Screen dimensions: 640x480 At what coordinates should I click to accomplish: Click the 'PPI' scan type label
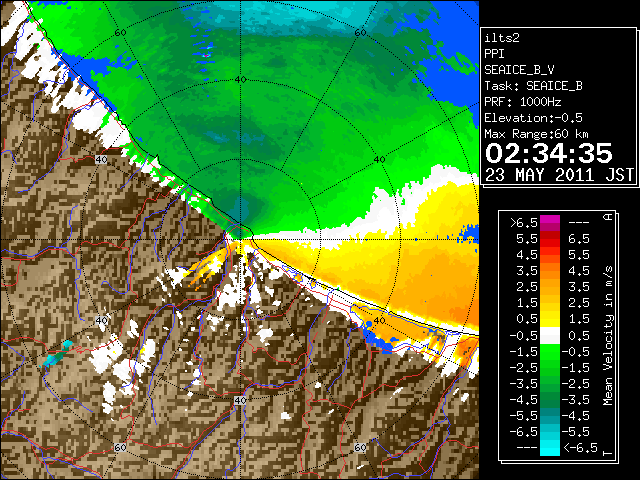click(x=494, y=54)
